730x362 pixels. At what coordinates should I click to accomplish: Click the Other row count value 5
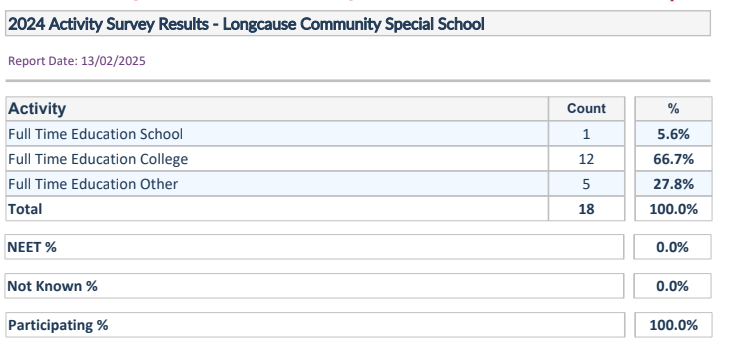(x=586, y=184)
